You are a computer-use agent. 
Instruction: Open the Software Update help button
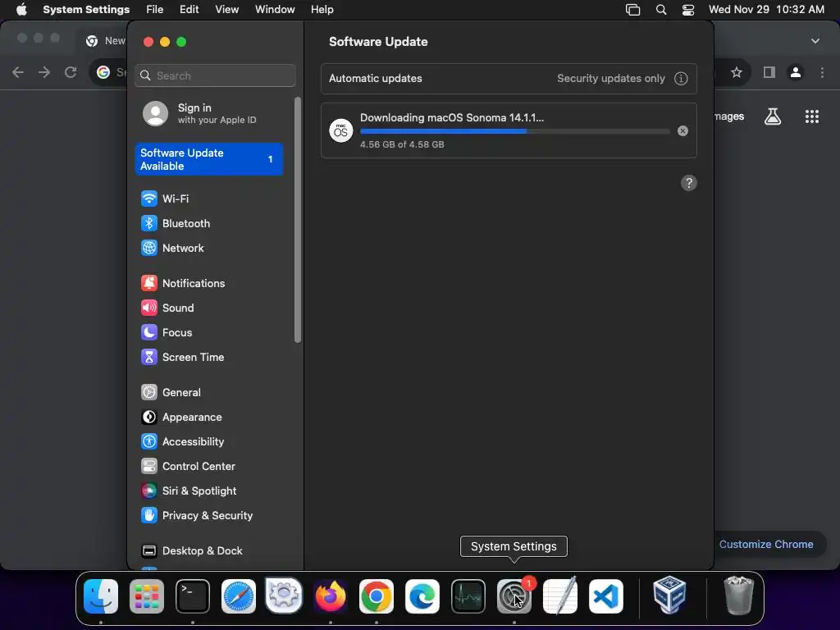tap(689, 183)
